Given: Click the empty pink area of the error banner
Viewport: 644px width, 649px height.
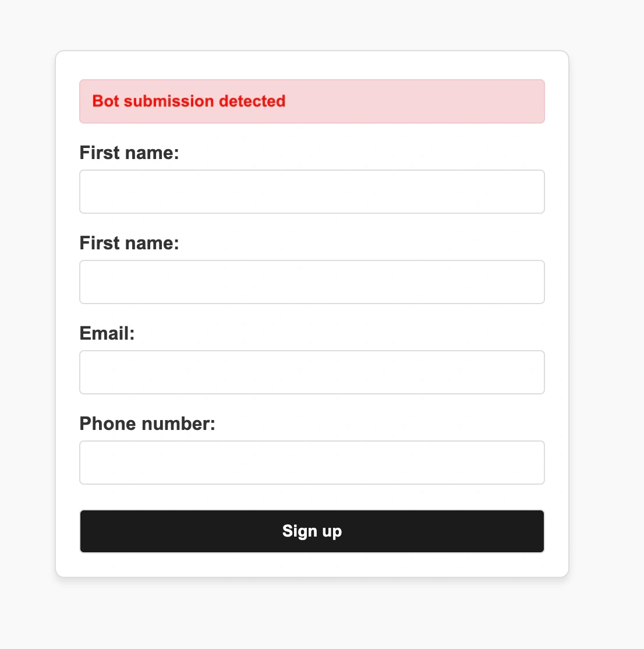Looking at the screenshot, I should pyautogui.click(x=419, y=101).
